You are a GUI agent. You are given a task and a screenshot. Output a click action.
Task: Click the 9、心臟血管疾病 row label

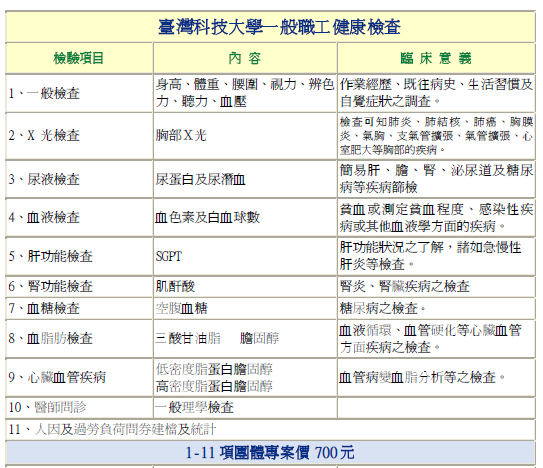point(57,377)
